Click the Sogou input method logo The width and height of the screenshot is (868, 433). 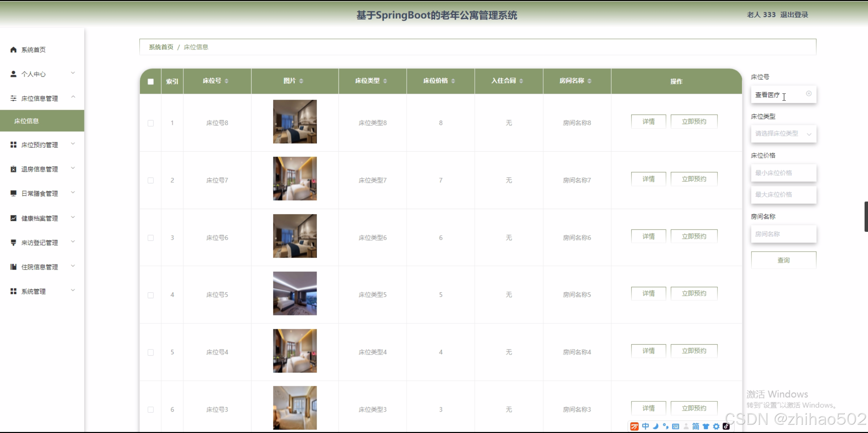click(634, 426)
